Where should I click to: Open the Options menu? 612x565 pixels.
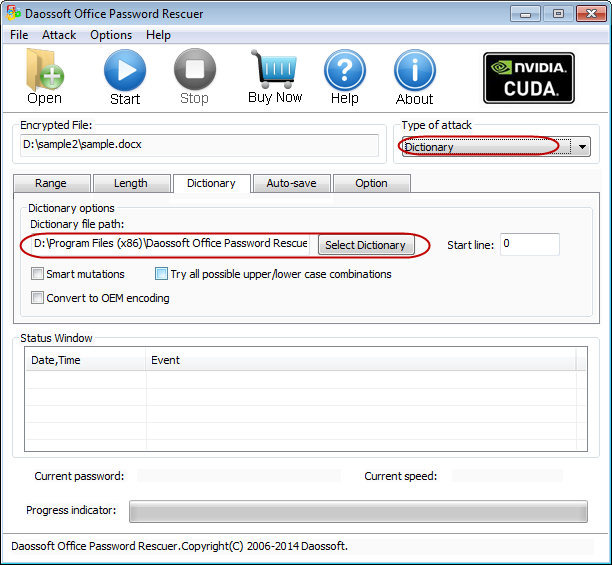111,35
